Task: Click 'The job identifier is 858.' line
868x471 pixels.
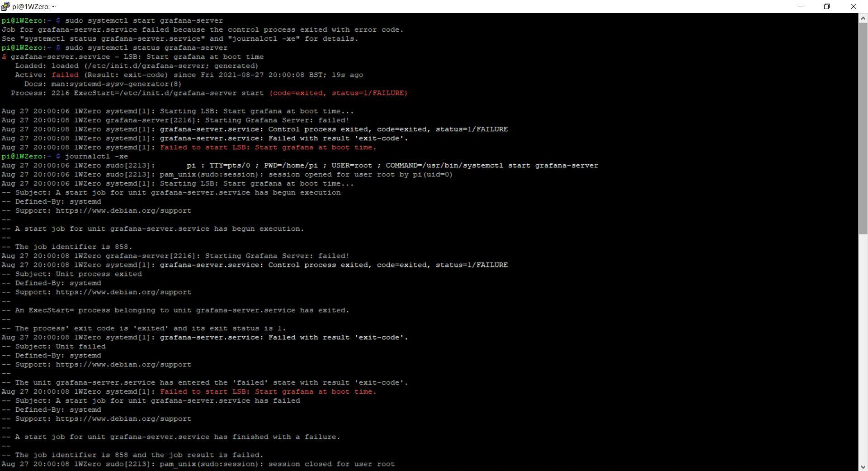Action: (x=67, y=247)
